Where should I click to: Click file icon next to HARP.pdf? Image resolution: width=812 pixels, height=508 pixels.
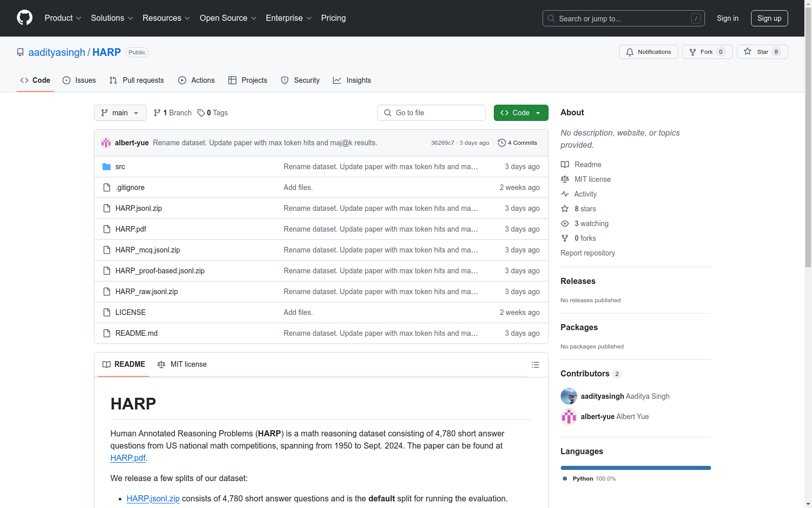(x=107, y=229)
